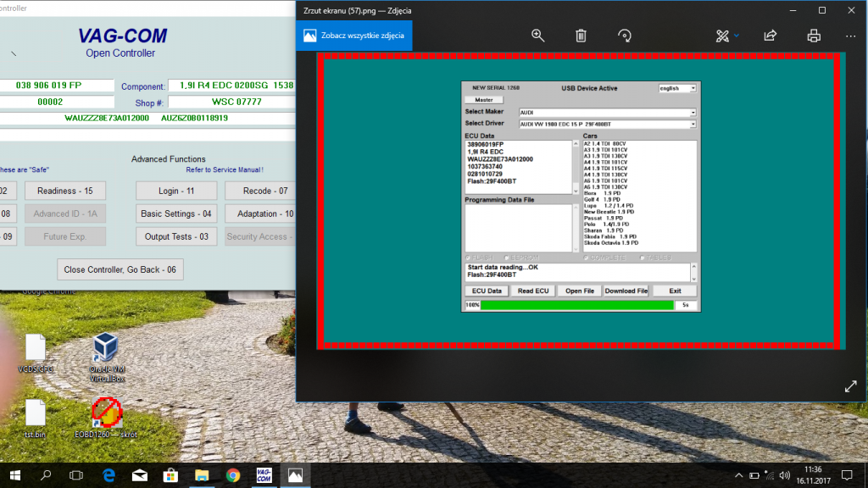Screen dimensions: 868x488
Task: Open the three-dot more options menu
Action: click(x=851, y=36)
